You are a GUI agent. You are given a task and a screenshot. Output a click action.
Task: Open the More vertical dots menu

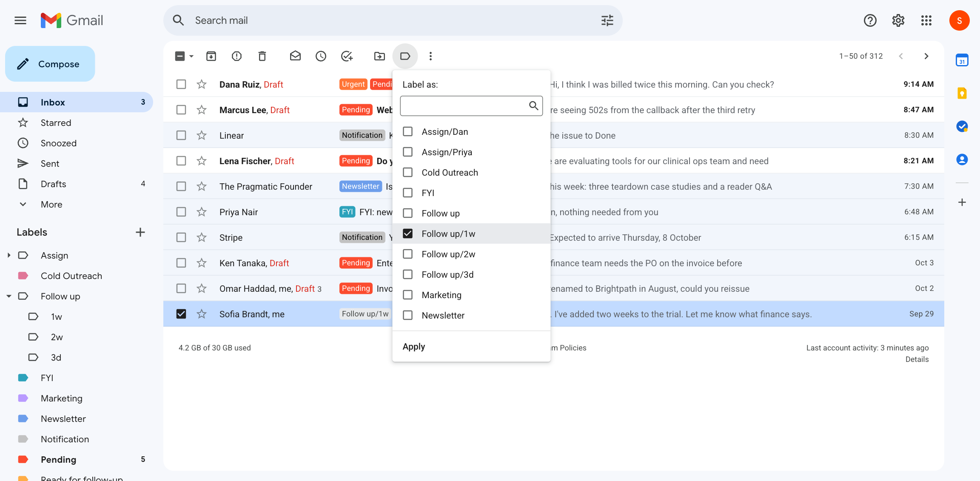coord(430,56)
